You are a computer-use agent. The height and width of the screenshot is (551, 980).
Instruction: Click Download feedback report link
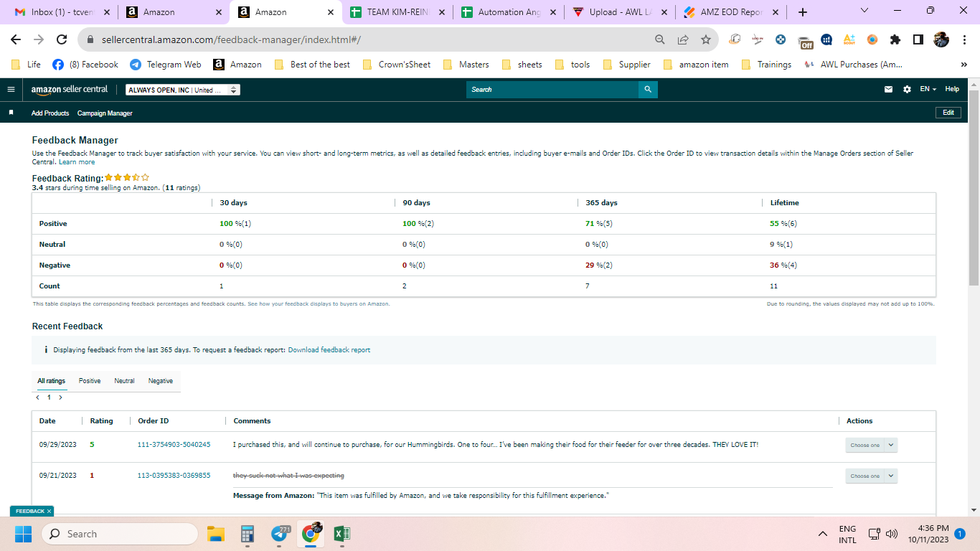(x=329, y=350)
